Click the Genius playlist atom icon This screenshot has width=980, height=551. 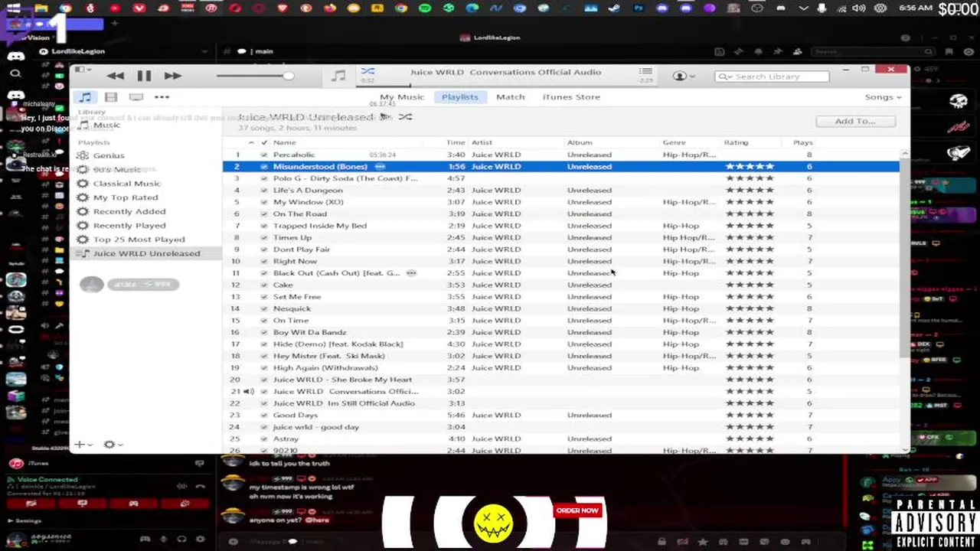pos(83,155)
